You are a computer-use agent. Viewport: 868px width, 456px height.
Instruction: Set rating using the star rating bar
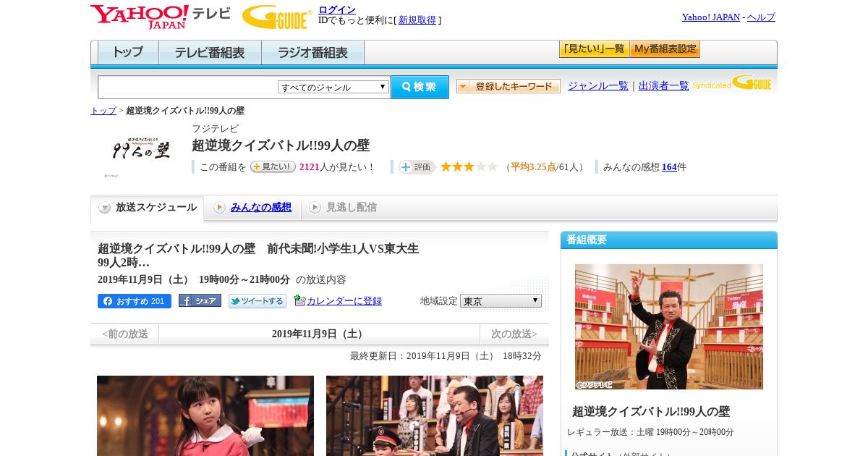(469, 167)
